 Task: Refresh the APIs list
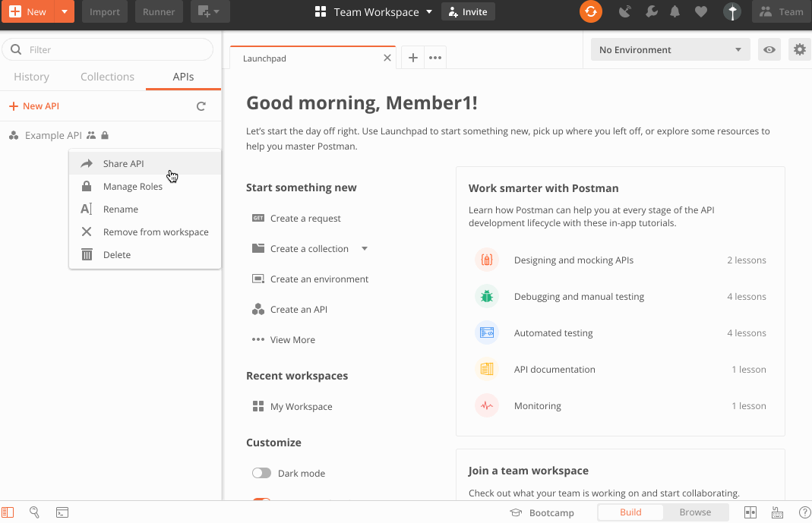point(201,106)
